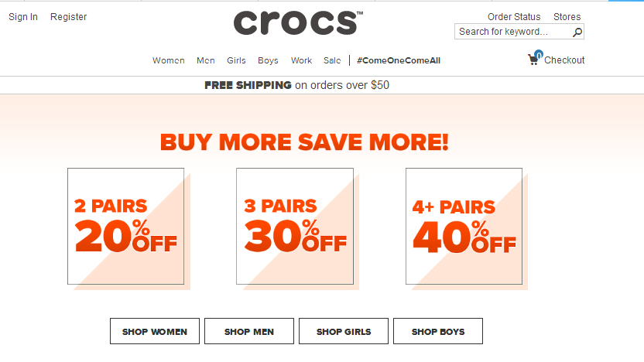The height and width of the screenshot is (362, 644).
Task: Open the shopping cart icon
Action: tap(535, 59)
